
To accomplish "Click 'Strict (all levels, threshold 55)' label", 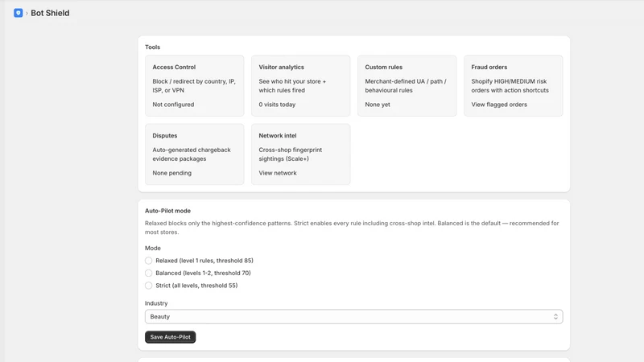I will click(x=196, y=286).
